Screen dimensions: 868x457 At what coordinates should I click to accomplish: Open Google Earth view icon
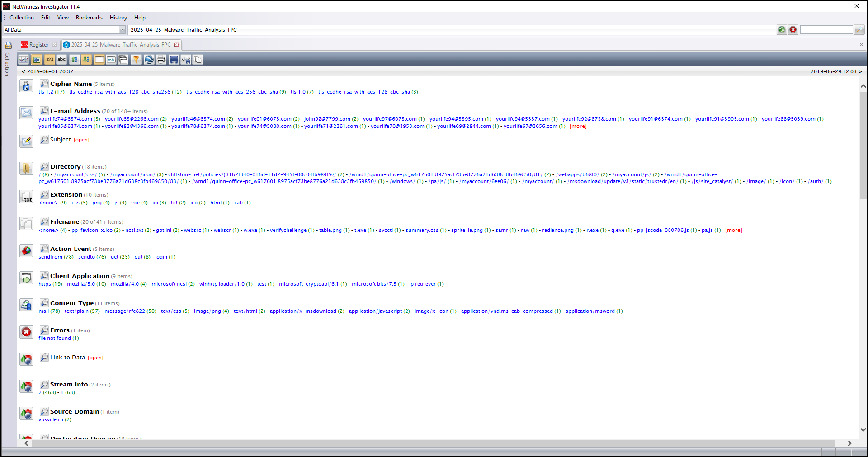pyautogui.click(x=149, y=60)
